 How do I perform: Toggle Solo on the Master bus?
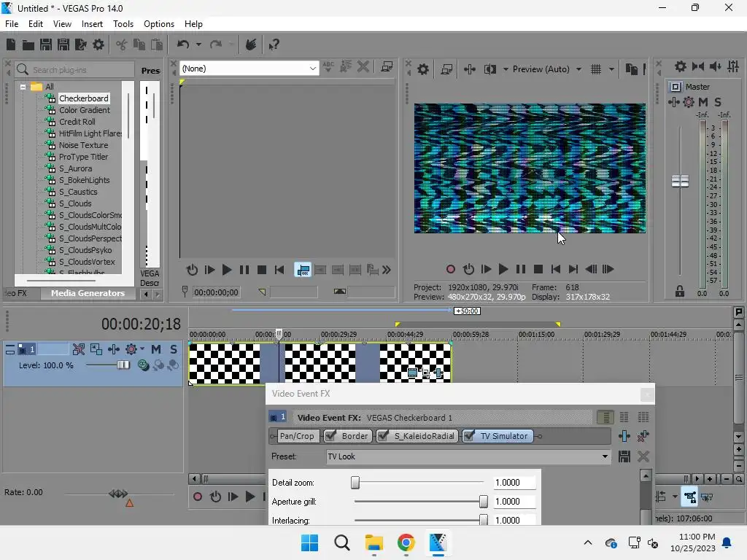718,102
